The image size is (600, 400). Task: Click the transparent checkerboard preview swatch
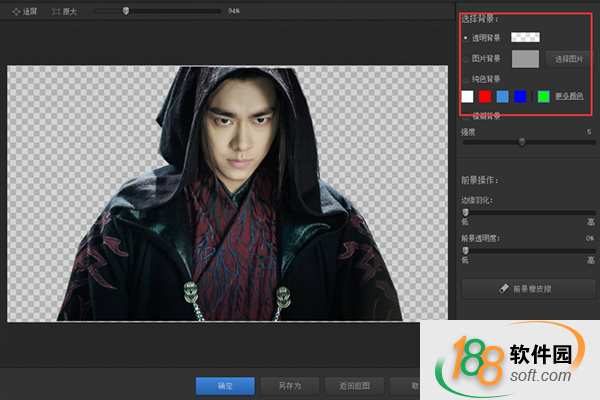pos(525,37)
